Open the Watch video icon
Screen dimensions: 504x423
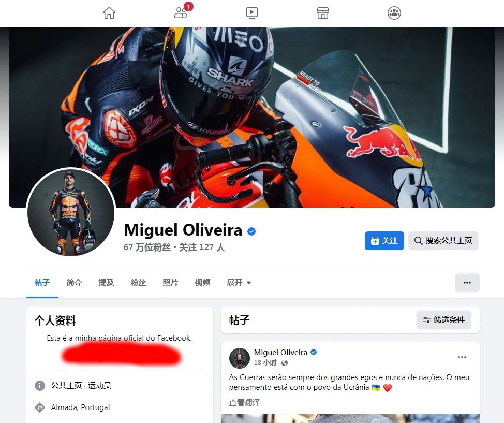tap(251, 13)
